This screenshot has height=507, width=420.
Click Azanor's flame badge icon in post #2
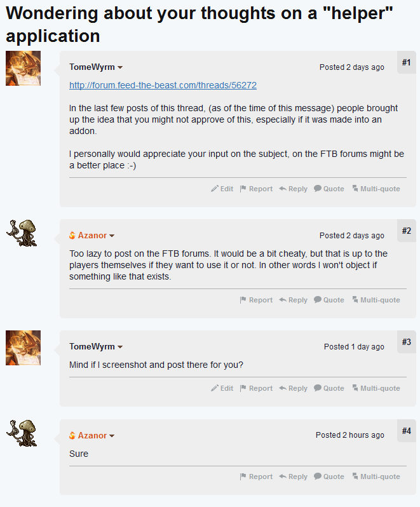coord(72,236)
